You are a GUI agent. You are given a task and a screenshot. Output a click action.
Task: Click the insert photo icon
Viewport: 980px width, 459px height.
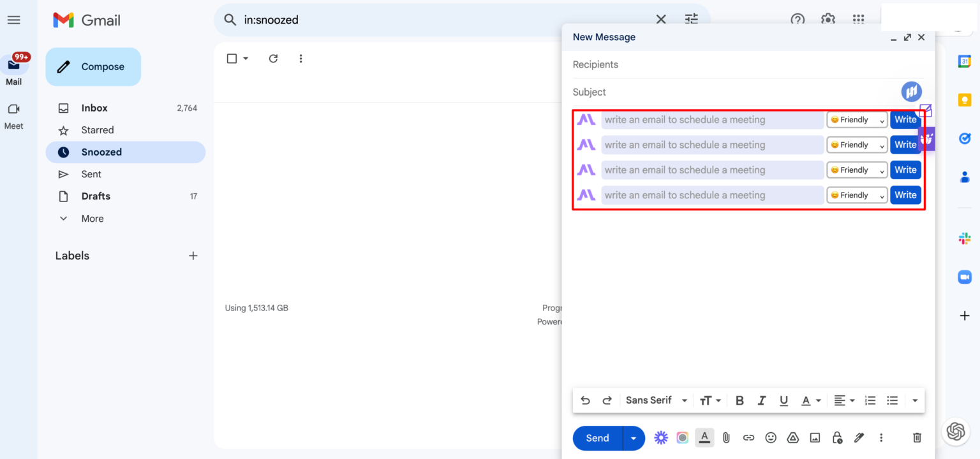click(815, 438)
